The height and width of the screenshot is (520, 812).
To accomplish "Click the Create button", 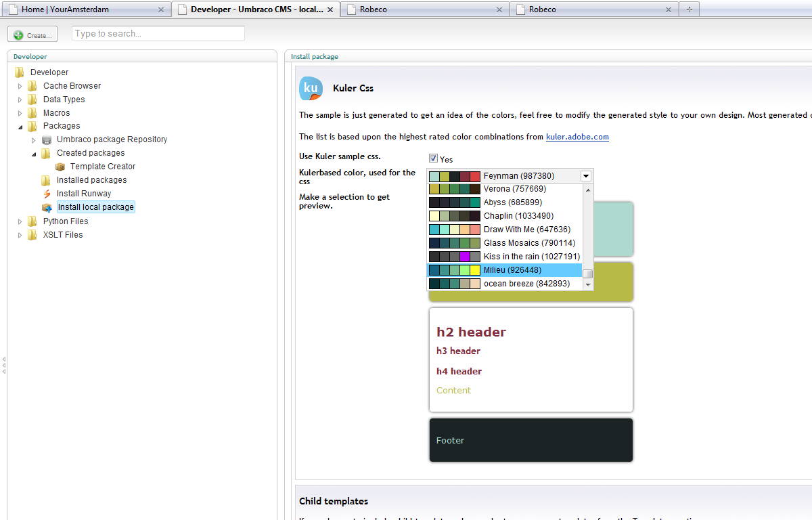I will 32,35.
